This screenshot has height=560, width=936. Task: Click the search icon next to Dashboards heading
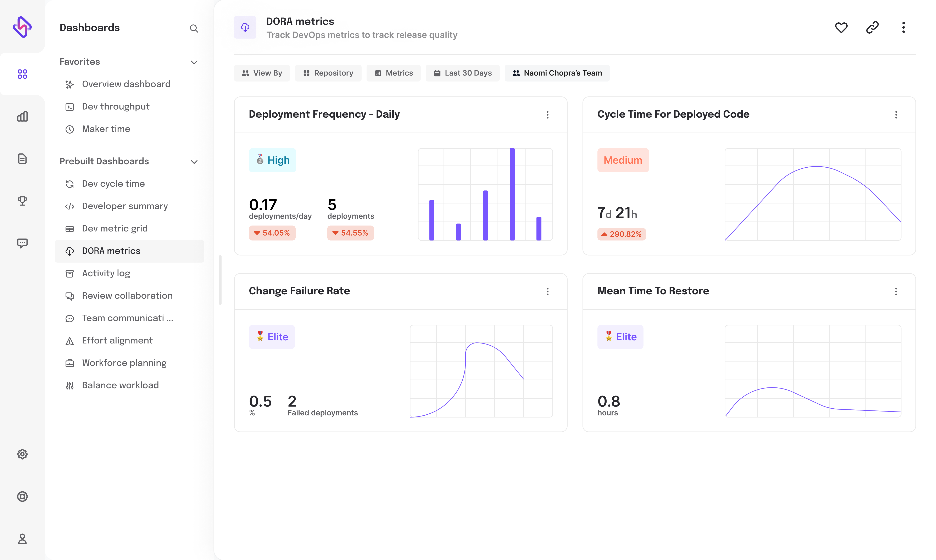coord(194,29)
